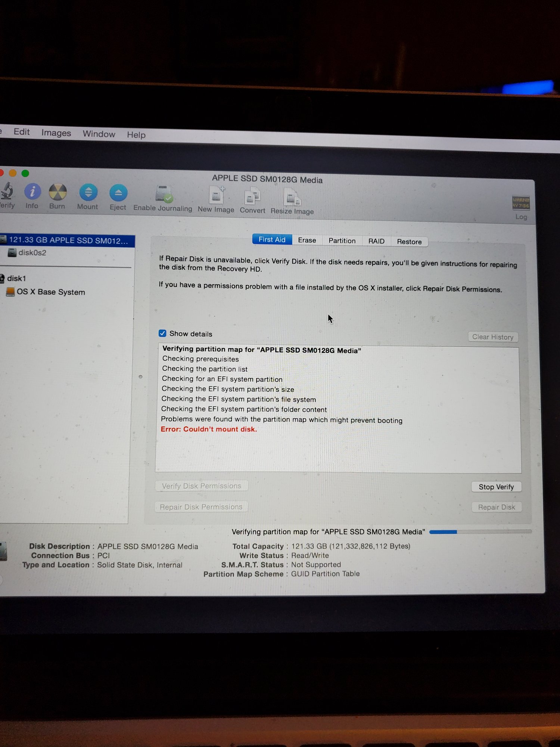Click 'Checking the EFI system partition's folder content' line

pyautogui.click(x=244, y=409)
